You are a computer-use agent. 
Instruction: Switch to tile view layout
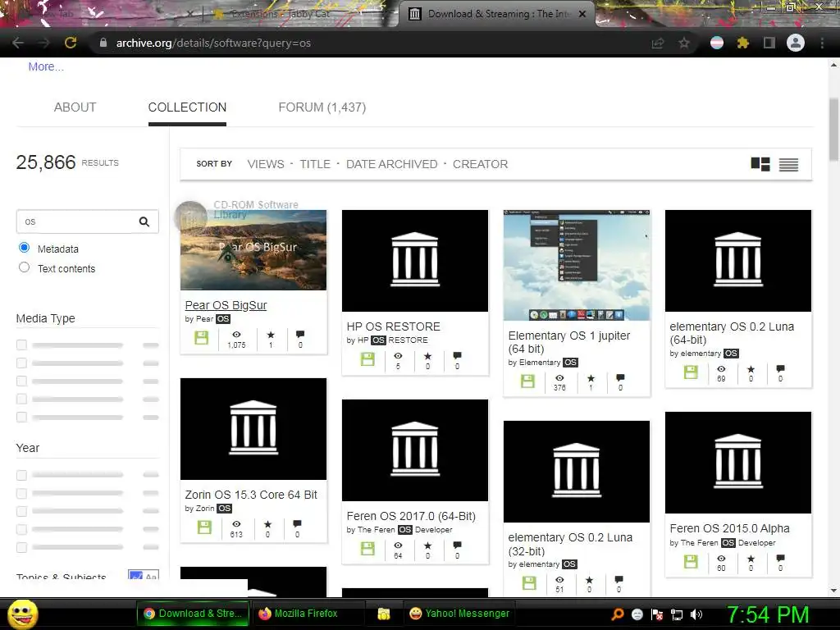pos(760,164)
